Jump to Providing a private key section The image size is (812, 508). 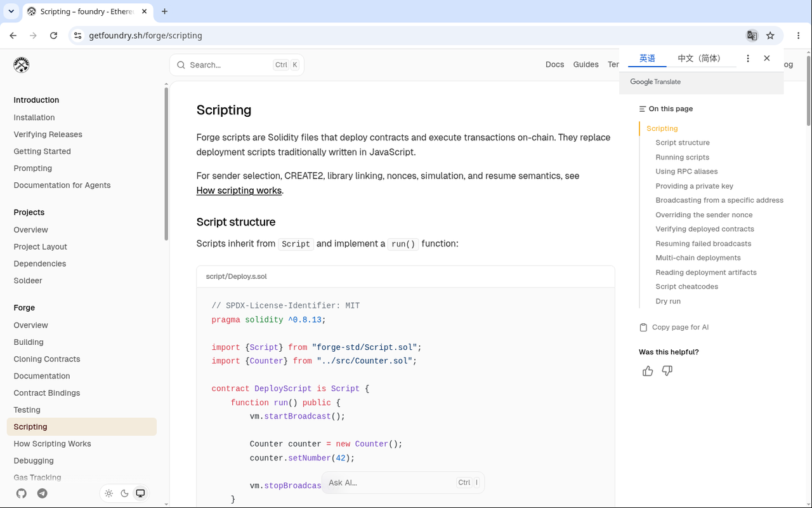point(695,186)
